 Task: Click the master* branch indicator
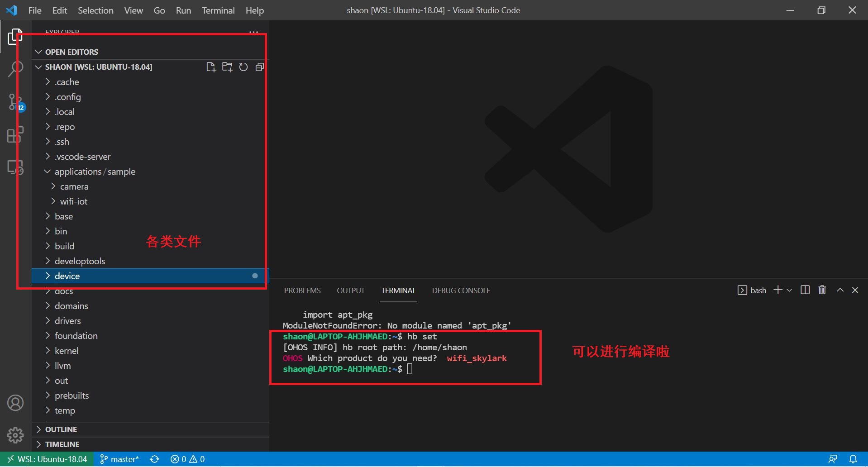(x=119, y=459)
